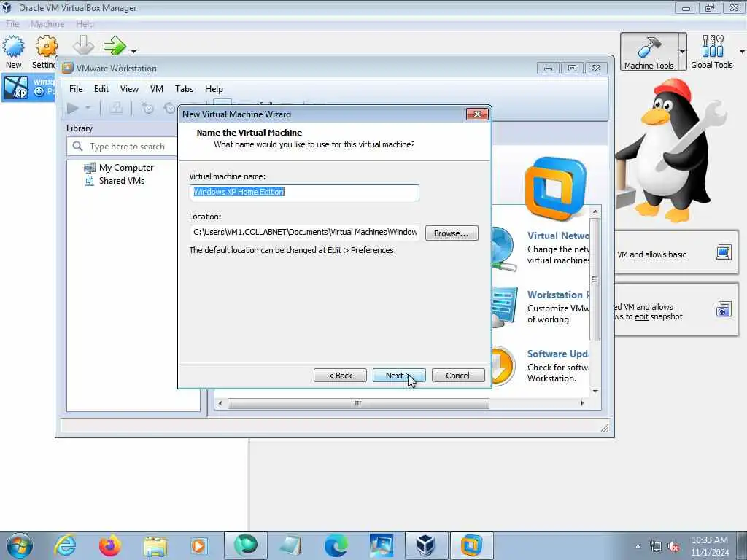Click the VMware power on play button
The height and width of the screenshot is (560, 747).
point(73,109)
